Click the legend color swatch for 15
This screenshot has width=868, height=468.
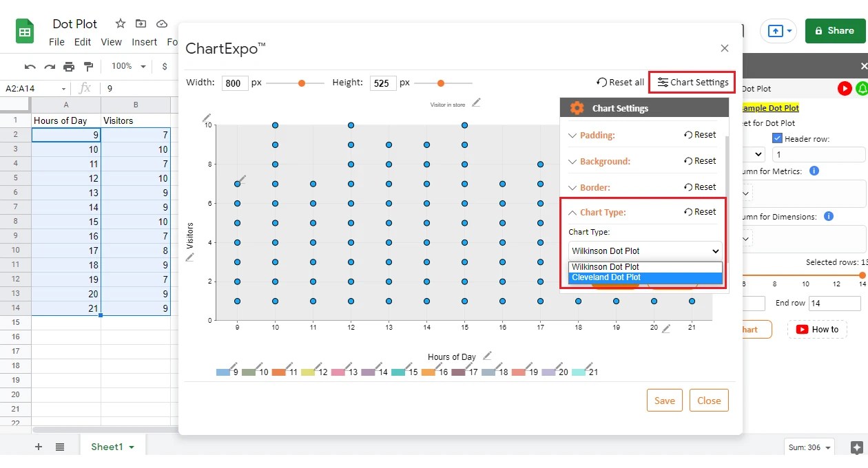point(398,372)
